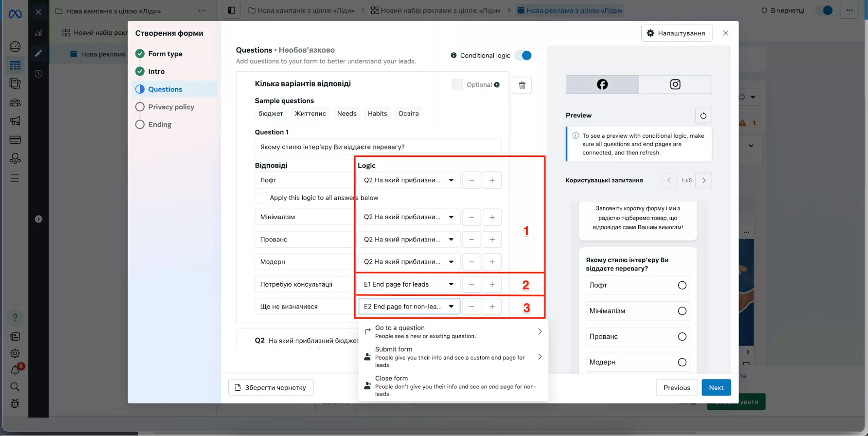Turn off Conditional logic toggle

click(523, 56)
